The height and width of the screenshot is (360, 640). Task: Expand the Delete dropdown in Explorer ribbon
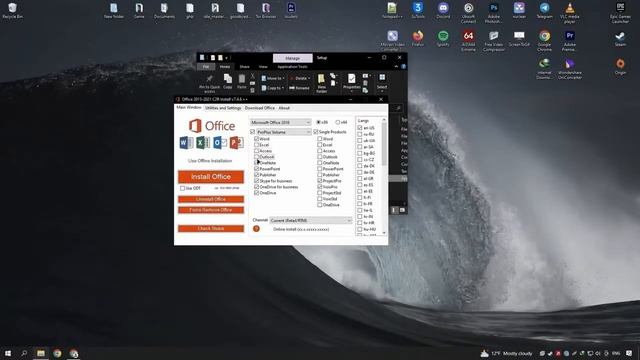click(308, 78)
